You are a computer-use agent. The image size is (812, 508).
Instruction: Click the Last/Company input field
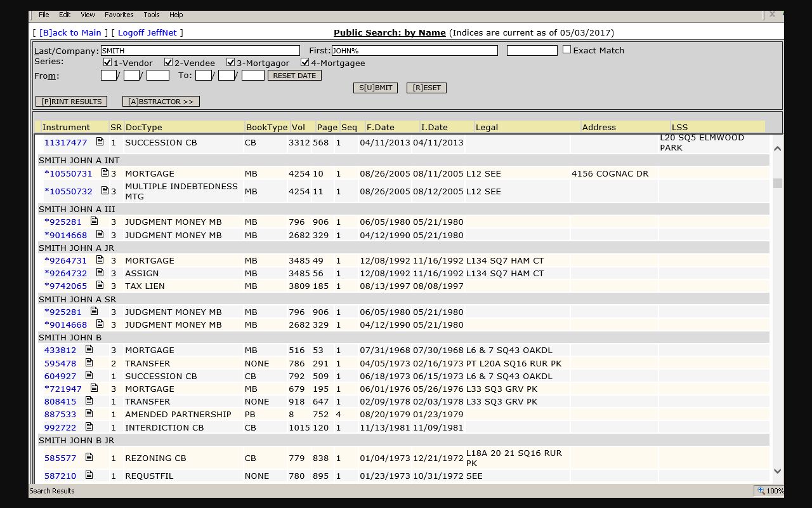tap(200, 50)
